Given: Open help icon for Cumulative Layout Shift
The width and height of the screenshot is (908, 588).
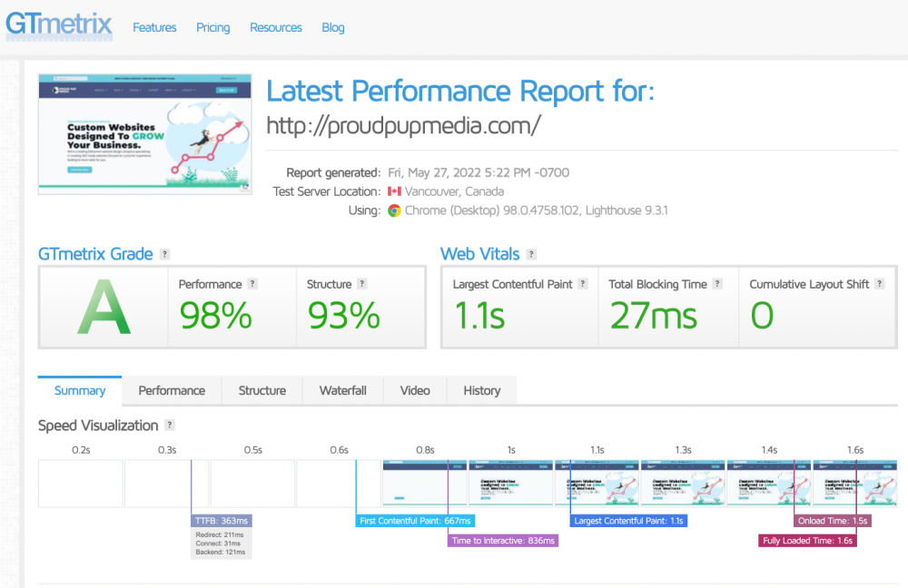Looking at the screenshot, I should tap(880, 284).
